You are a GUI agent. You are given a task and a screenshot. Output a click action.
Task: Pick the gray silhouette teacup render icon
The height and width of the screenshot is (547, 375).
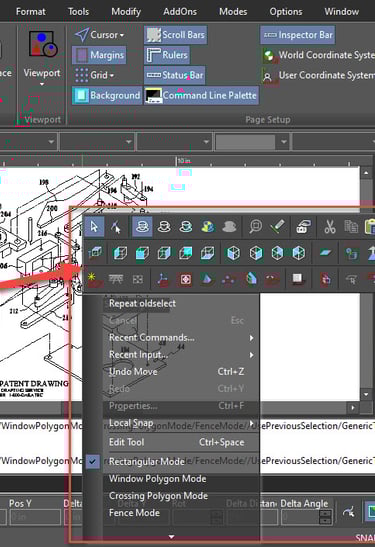click(229, 227)
